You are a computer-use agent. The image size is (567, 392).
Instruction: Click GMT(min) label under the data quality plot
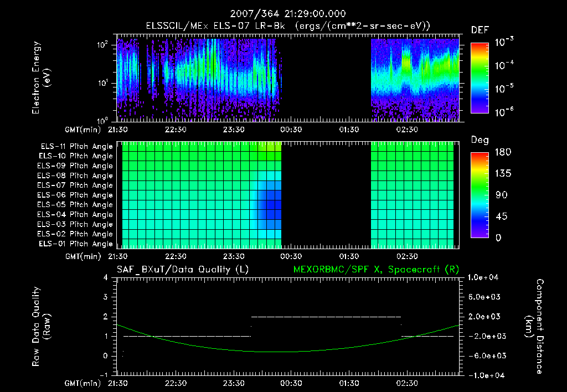[x=83, y=383]
